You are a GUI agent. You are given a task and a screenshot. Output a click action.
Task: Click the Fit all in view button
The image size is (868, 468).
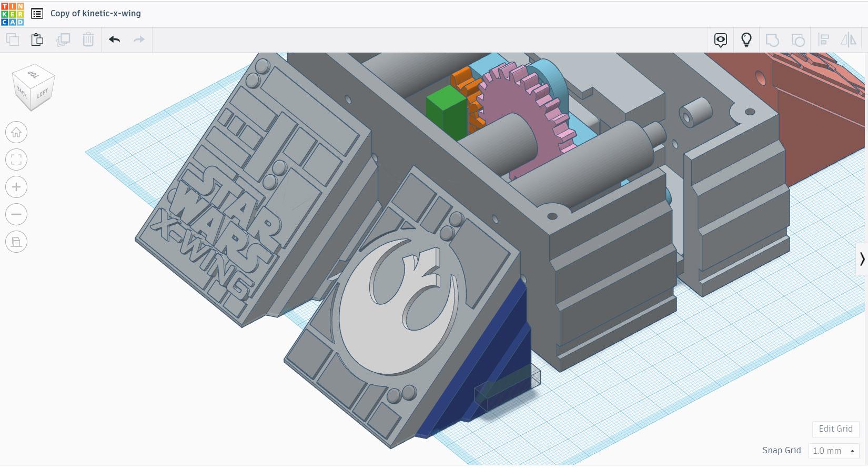click(16, 160)
